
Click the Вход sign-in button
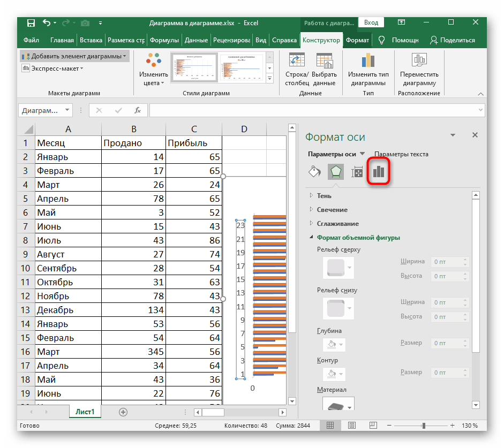click(371, 22)
